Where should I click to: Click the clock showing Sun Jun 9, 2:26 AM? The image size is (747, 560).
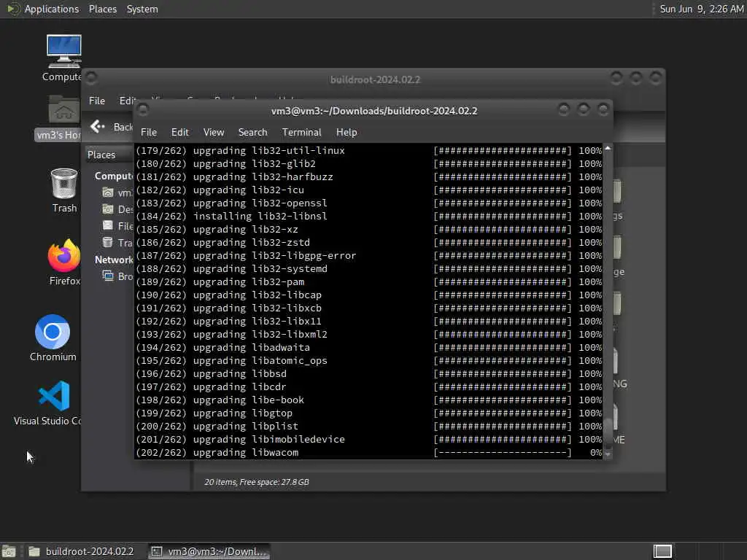click(x=701, y=9)
